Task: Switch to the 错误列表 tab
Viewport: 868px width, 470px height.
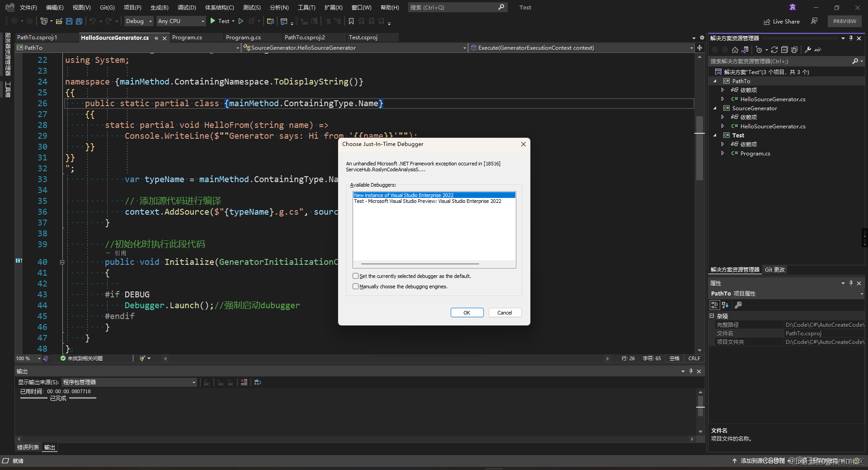Action: point(28,447)
